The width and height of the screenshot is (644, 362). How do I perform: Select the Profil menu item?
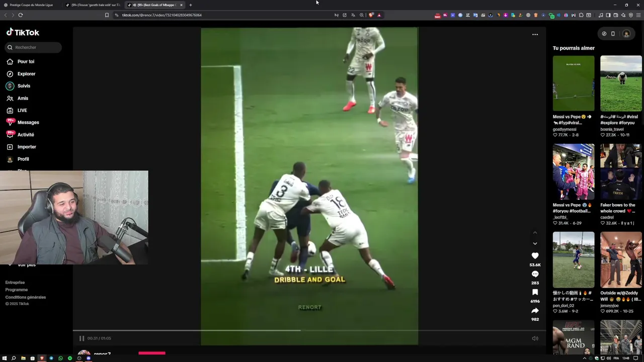pyautogui.click(x=23, y=159)
